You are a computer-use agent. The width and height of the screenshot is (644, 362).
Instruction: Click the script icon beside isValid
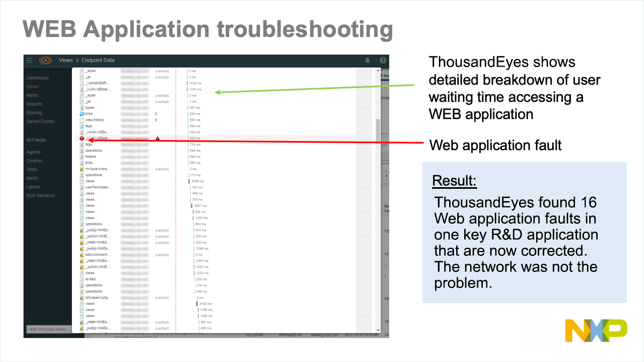pos(82,279)
